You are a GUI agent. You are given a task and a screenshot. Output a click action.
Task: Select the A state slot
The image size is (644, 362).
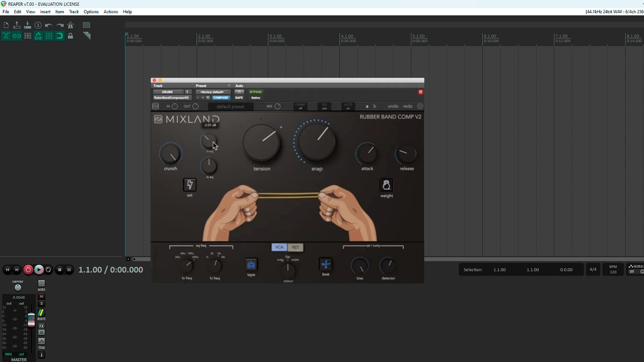(367, 107)
